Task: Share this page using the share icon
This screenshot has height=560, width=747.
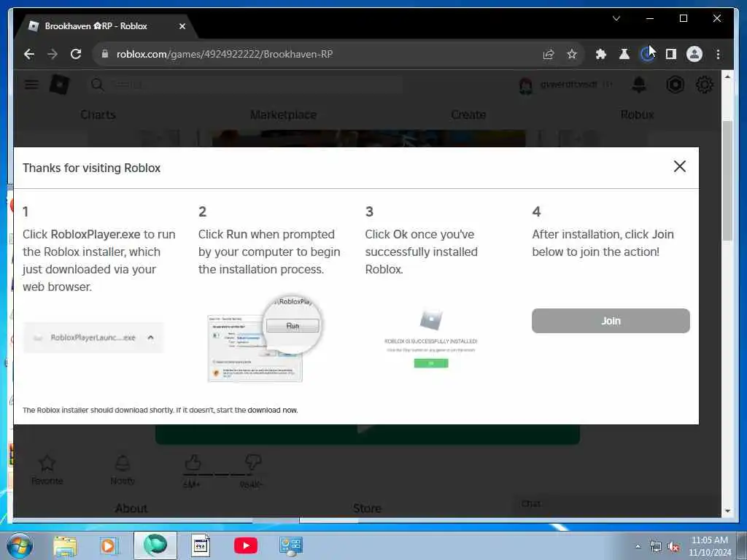Action: coord(549,54)
